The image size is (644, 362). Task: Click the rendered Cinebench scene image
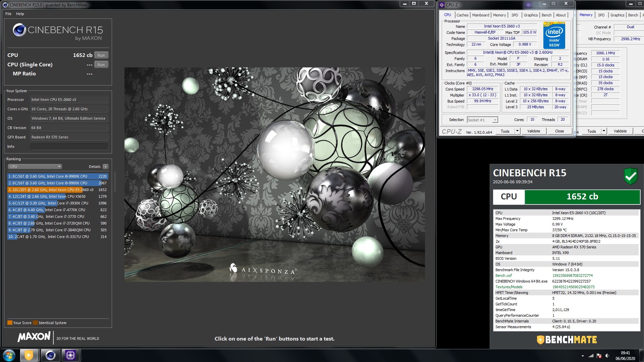pyautogui.click(x=274, y=174)
